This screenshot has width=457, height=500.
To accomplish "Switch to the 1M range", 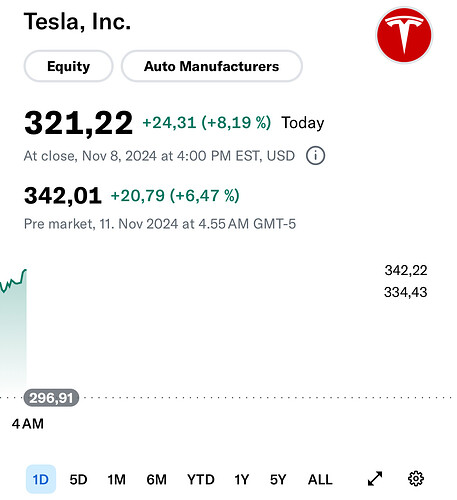I will [116, 480].
